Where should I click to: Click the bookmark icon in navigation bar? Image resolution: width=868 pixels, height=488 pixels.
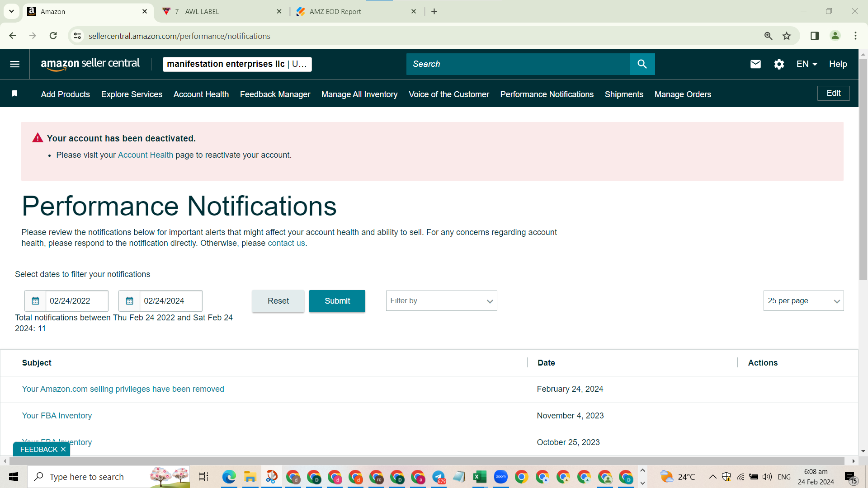point(15,94)
